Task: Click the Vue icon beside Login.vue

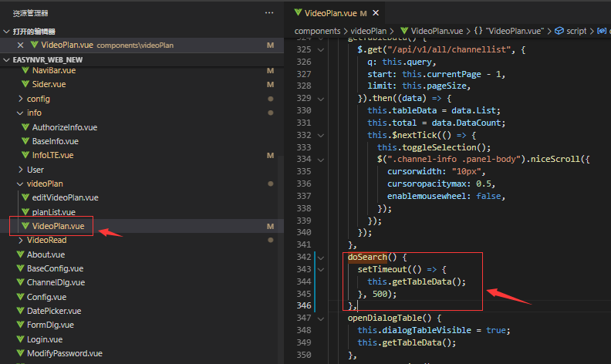Action: click(x=20, y=339)
